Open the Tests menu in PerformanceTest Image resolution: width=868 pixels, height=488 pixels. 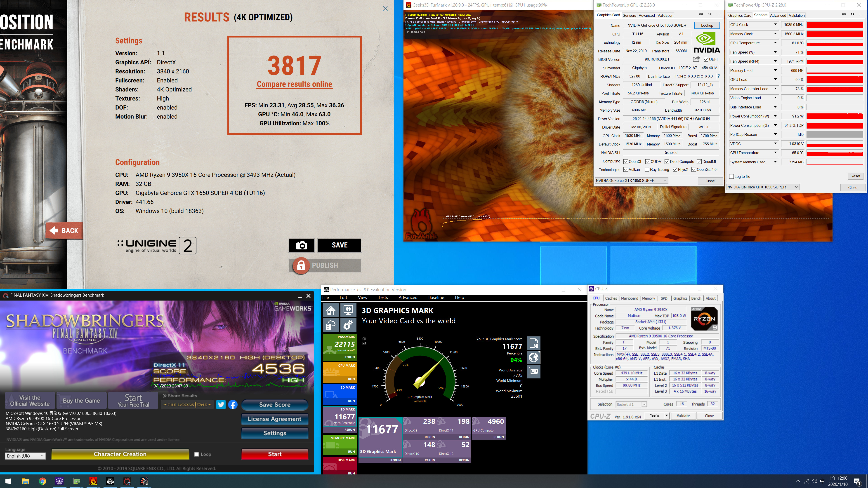[383, 297]
